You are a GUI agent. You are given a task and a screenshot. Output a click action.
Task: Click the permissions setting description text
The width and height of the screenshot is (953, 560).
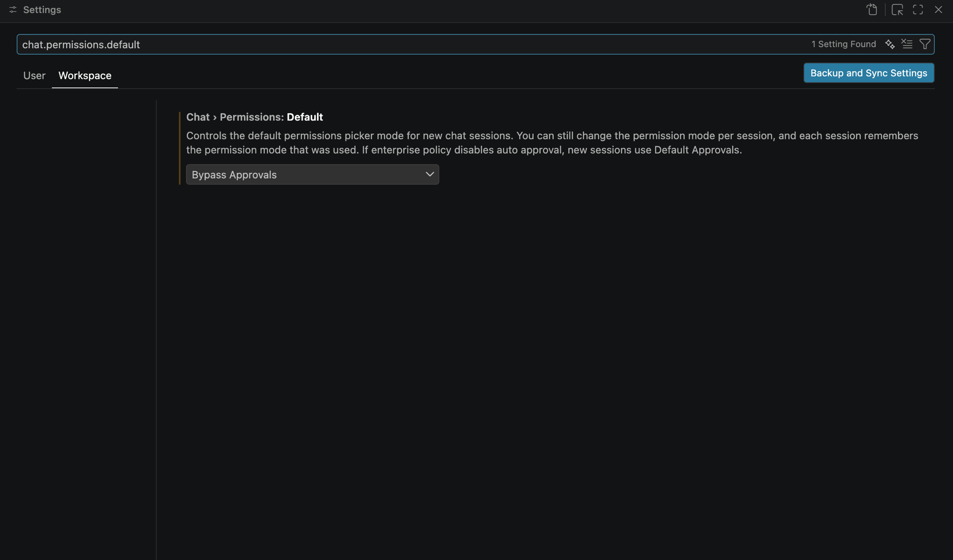point(552,142)
